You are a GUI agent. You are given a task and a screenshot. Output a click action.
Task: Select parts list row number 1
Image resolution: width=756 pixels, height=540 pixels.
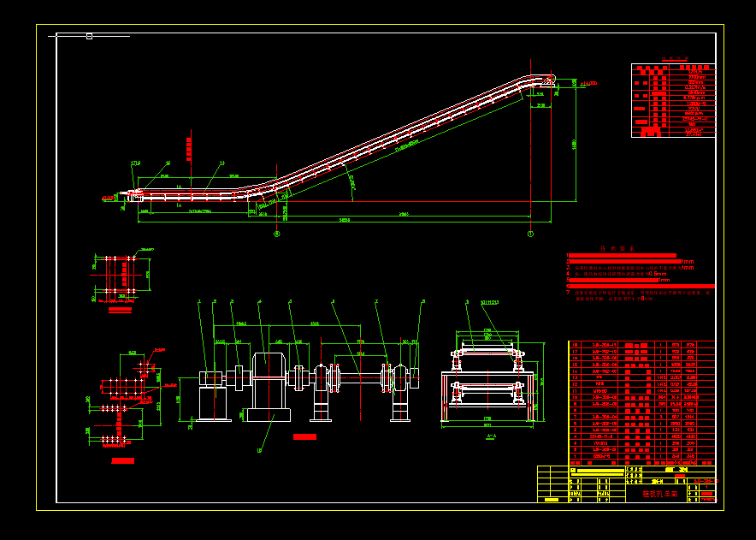click(x=641, y=455)
